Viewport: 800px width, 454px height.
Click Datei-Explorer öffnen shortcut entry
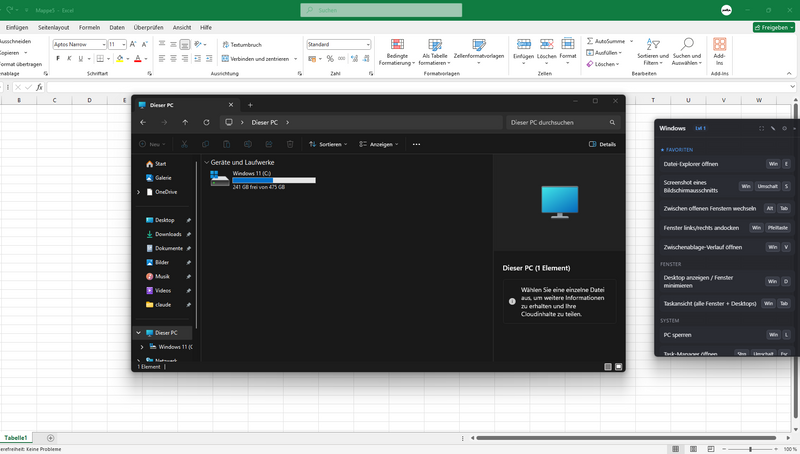tap(725, 164)
